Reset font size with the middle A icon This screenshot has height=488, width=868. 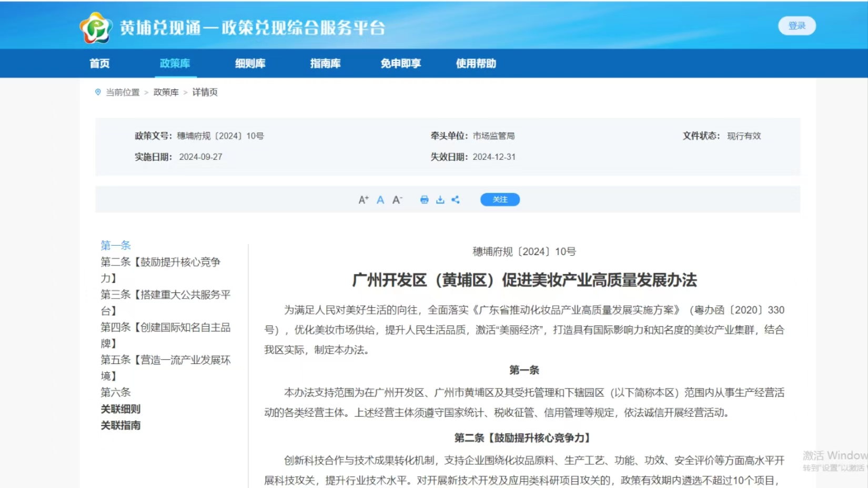click(x=380, y=200)
